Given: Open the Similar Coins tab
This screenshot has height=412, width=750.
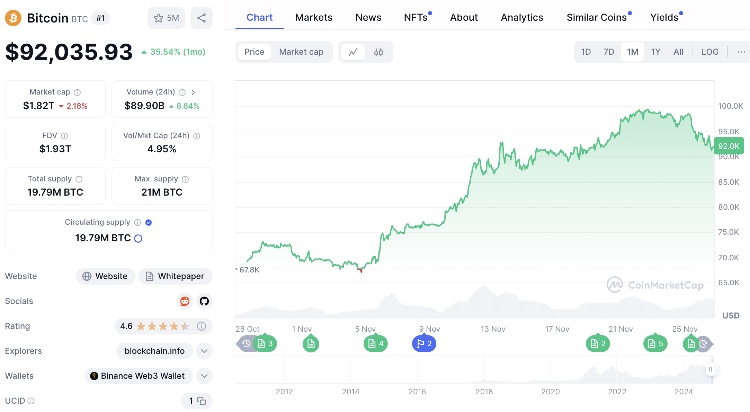Looking at the screenshot, I should pos(598,18).
